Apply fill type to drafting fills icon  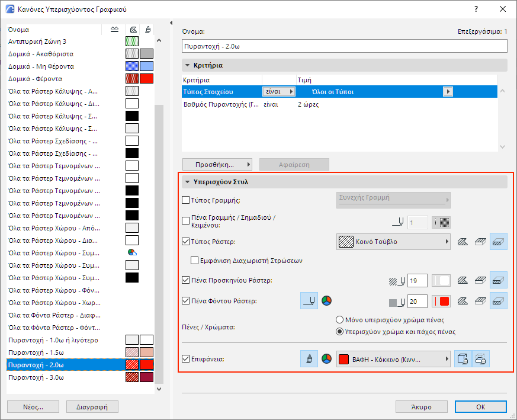click(463, 242)
